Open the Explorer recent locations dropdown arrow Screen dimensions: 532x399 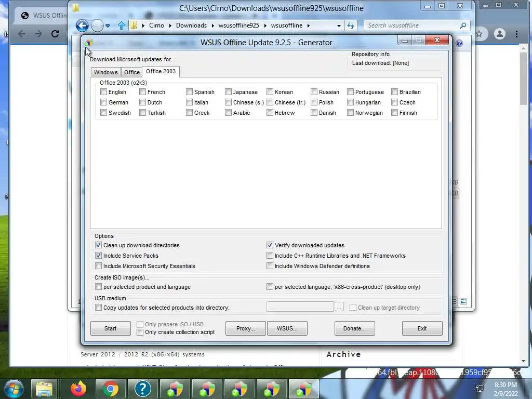tap(108, 26)
